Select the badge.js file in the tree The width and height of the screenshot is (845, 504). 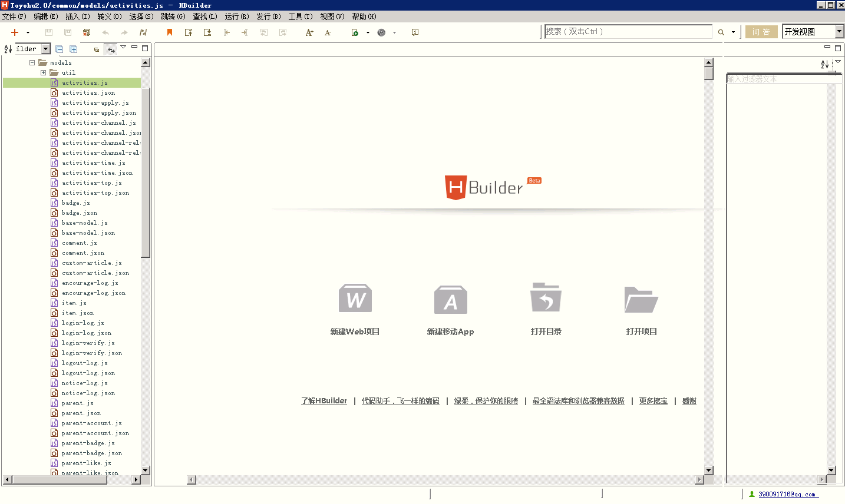pyautogui.click(x=76, y=203)
